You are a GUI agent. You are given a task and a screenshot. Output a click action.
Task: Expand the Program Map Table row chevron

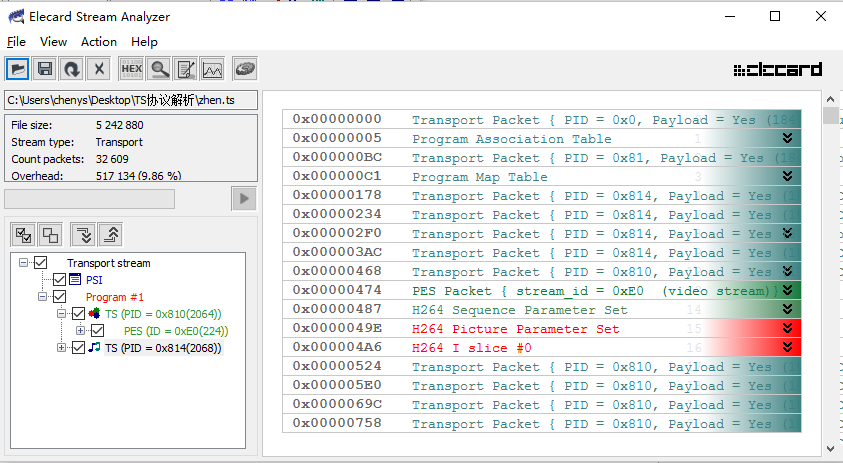coord(788,176)
